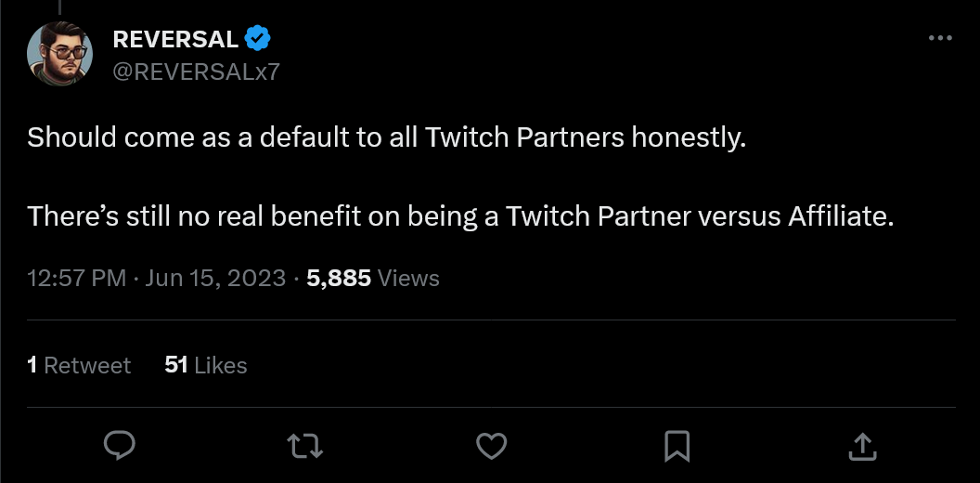Click the blue verified checkmark badge
980x483 pixels.
click(257, 39)
